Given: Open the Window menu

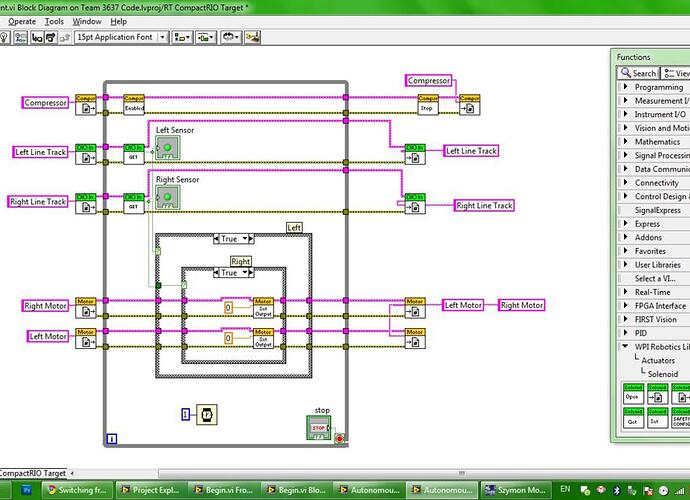Looking at the screenshot, I should (87, 22).
